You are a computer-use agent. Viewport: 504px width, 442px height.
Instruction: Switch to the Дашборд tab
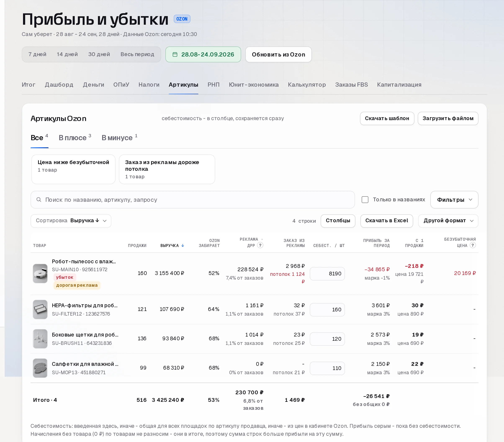tap(59, 85)
